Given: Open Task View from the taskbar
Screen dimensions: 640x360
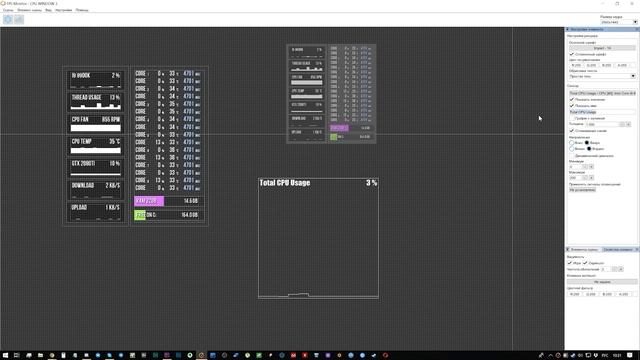Looking at the screenshot, I should (x=17, y=355).
